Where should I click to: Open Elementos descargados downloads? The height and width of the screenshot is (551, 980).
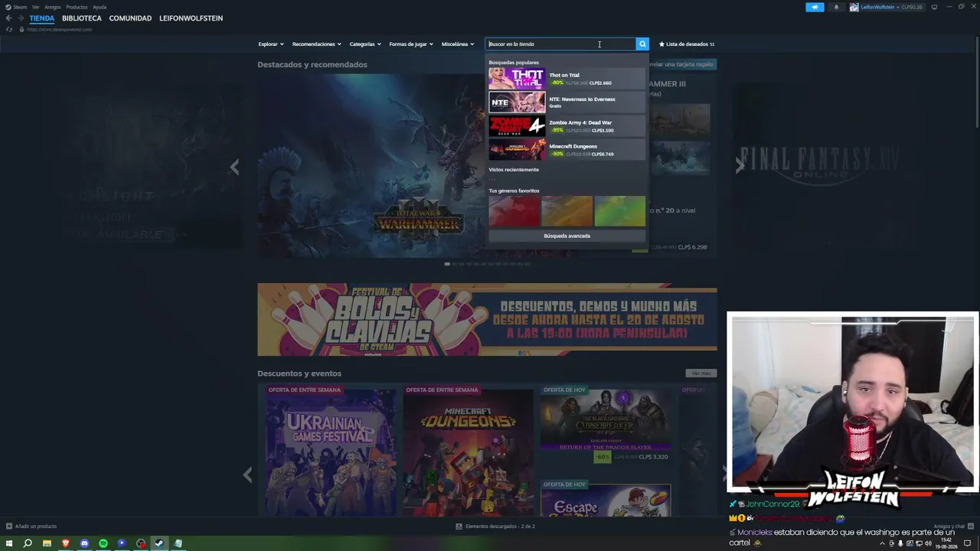tap(500, 527)
